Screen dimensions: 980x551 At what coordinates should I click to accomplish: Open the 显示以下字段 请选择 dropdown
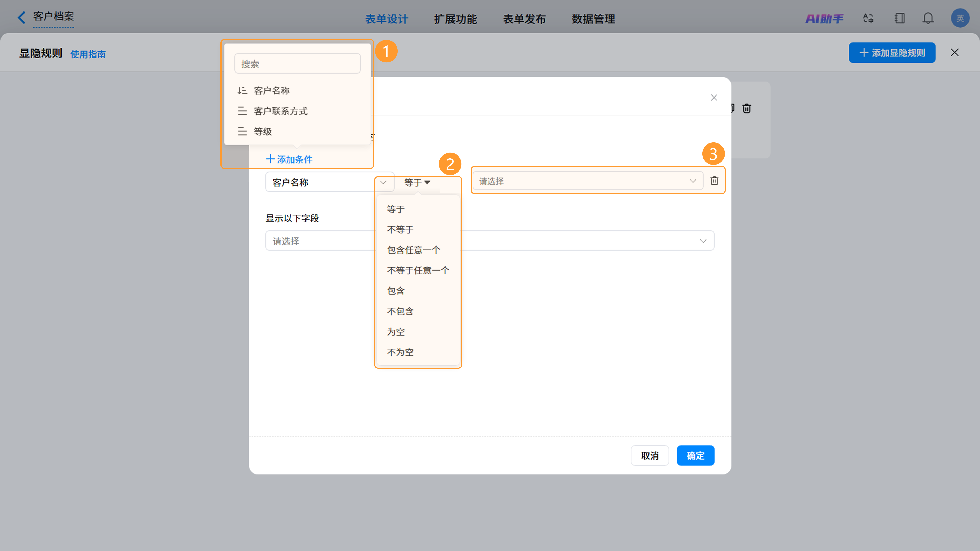tap(490, 241)
